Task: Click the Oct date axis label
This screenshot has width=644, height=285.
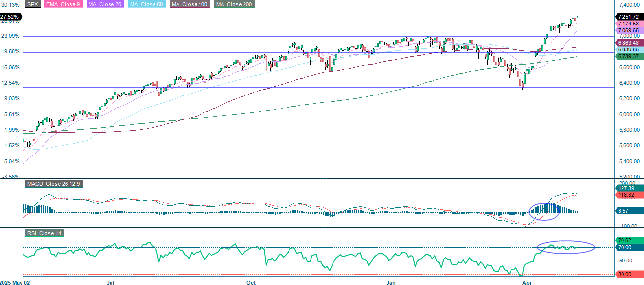Action: [251, 282]
